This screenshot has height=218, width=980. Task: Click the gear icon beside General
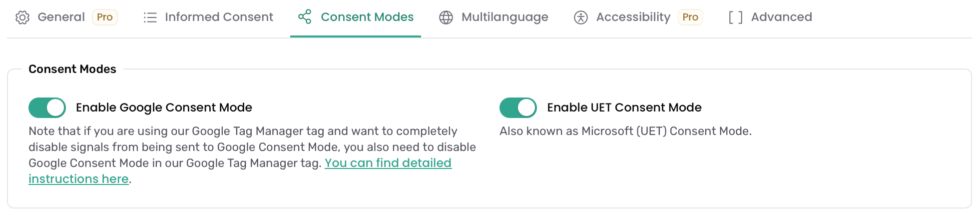click(22, 17)
